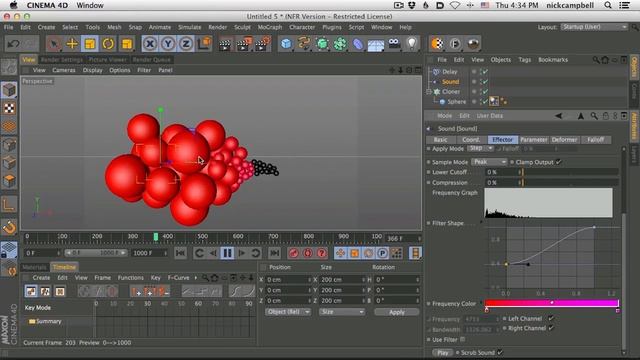Add a light bulb object

412,44
